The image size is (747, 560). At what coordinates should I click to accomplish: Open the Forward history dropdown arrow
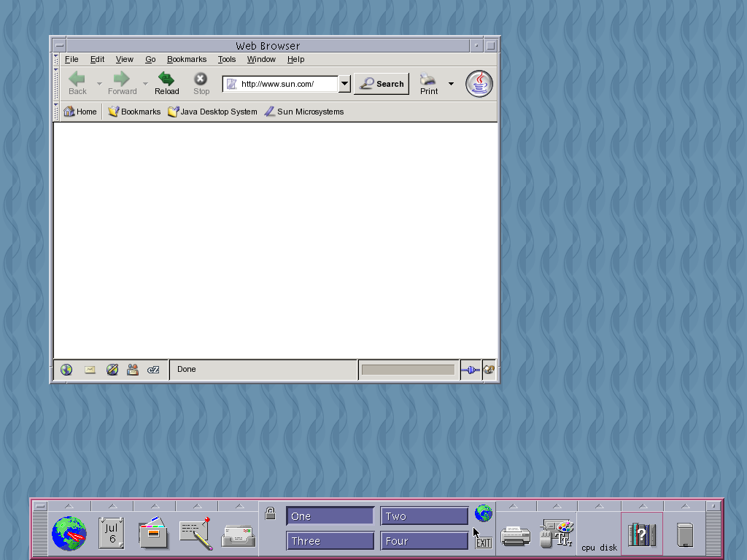click(145, 84)
